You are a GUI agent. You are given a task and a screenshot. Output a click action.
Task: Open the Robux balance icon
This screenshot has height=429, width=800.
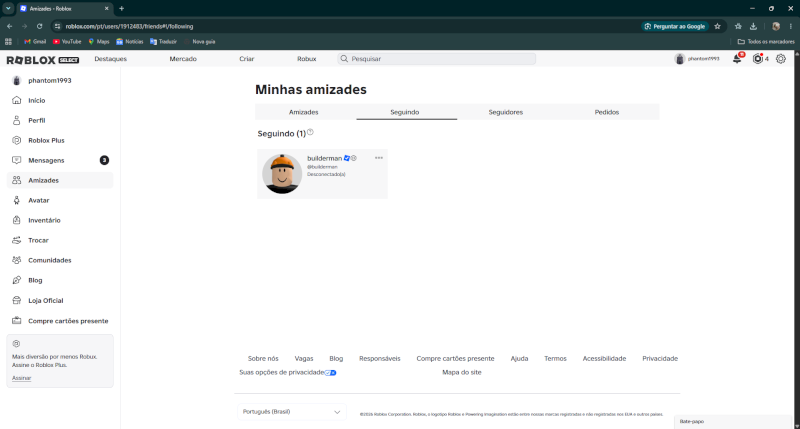click(758, 59)
